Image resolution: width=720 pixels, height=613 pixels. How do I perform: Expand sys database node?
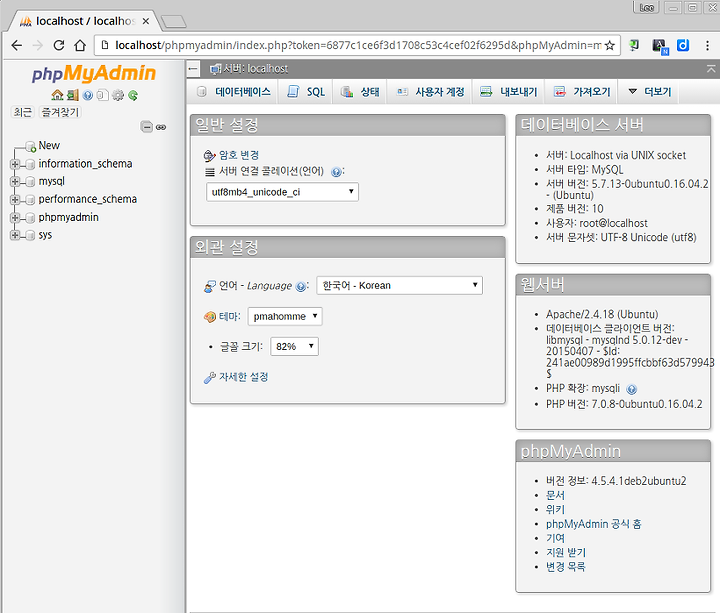[x=15, y=236]
